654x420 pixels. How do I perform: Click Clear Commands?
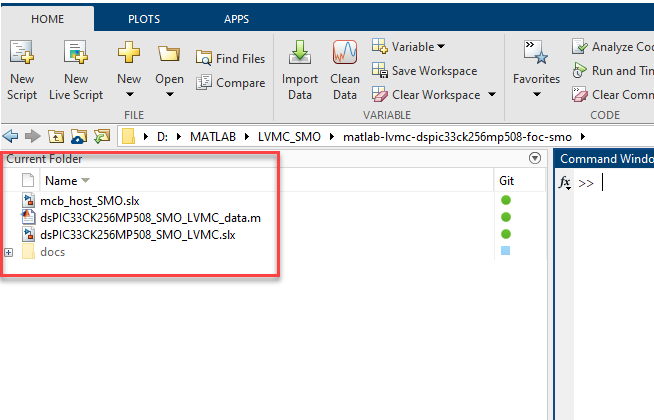(x=612, y=95)
